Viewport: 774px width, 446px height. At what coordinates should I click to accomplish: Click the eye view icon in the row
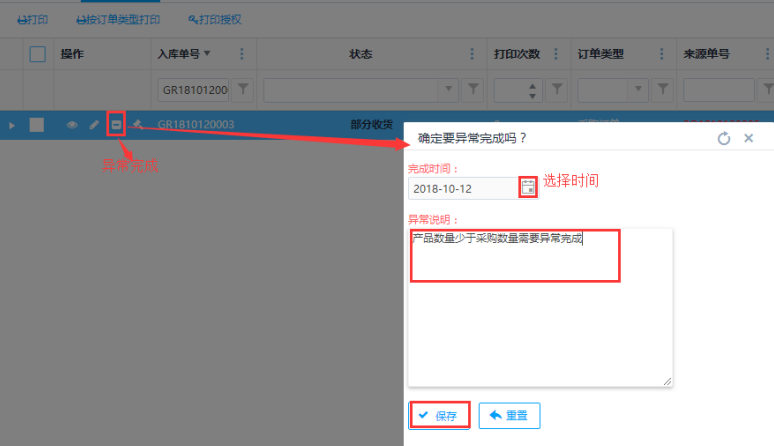point(72,125)
